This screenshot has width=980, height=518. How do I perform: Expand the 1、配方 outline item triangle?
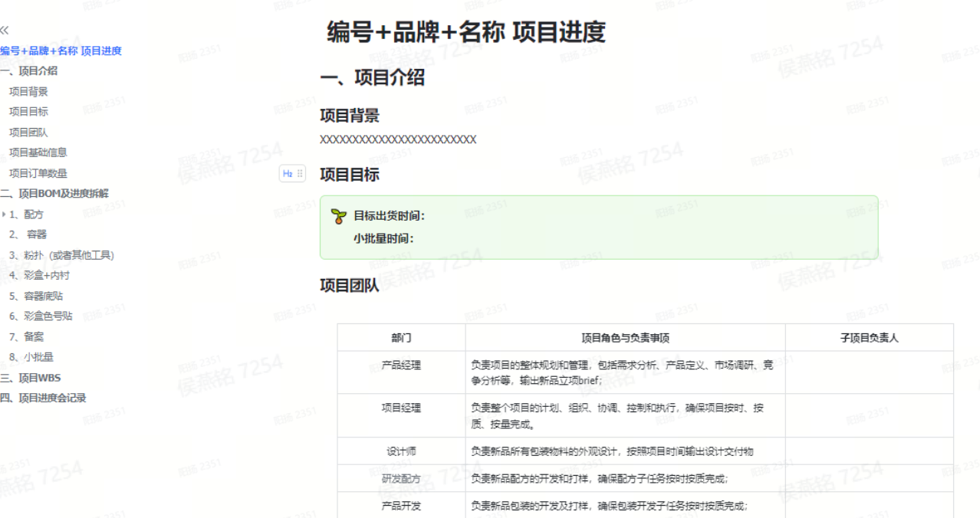pyautogui.click(x=4, y=215)
